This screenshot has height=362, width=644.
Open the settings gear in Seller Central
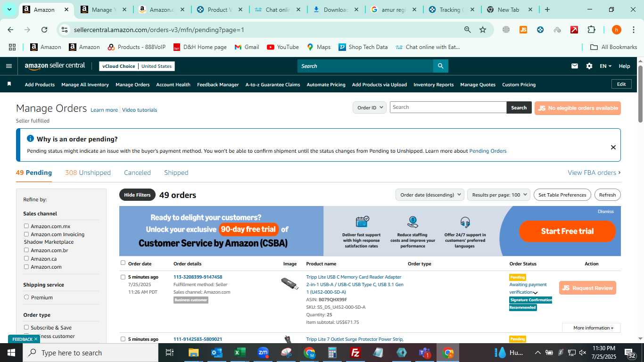tap(589, 66)
